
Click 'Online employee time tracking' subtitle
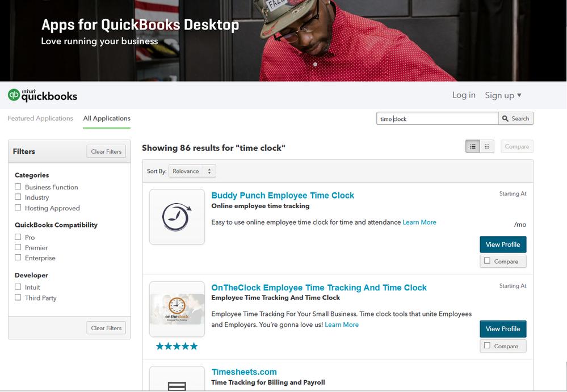coord(261,206)
